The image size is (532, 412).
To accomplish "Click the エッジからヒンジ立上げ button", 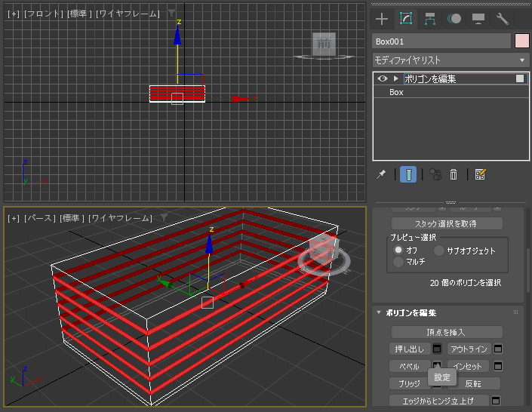I will [x=439, y=401].
